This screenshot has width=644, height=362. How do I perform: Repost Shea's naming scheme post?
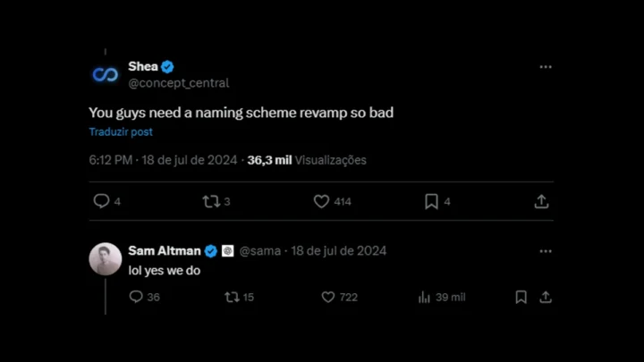coord(212,202)
